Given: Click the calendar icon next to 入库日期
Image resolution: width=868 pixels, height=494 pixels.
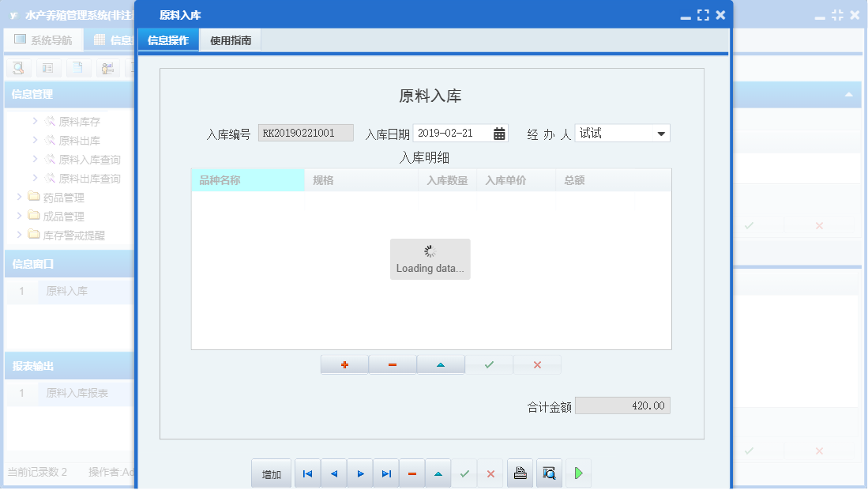Looking at the screenshot, I should 498,133.
